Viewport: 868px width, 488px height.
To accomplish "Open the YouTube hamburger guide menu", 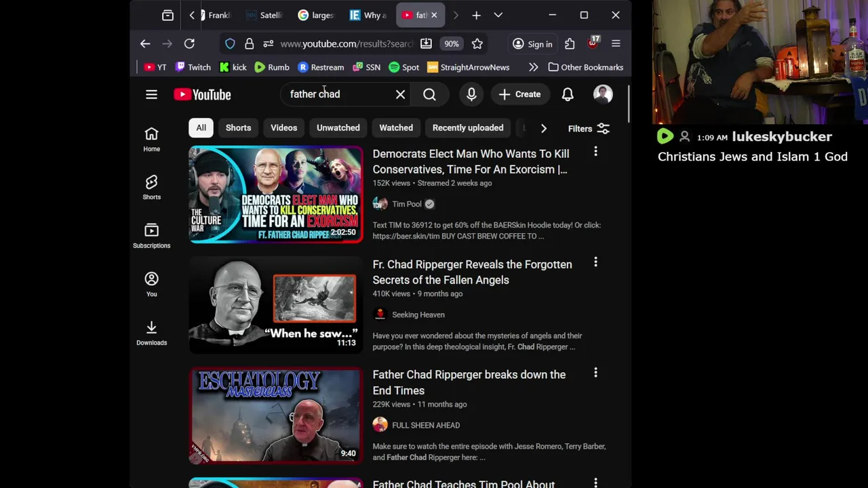I will tap(151, 94).
